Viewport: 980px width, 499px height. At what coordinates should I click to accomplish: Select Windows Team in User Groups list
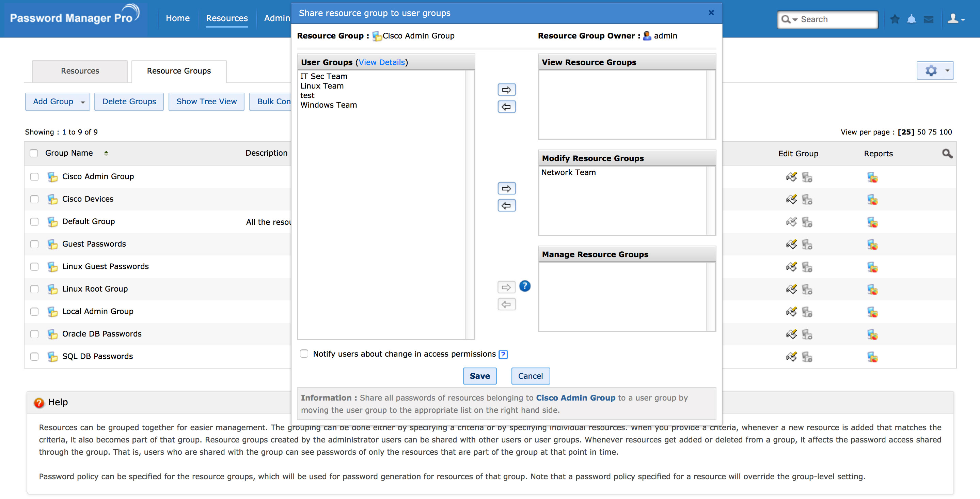(x=328, y=105)
